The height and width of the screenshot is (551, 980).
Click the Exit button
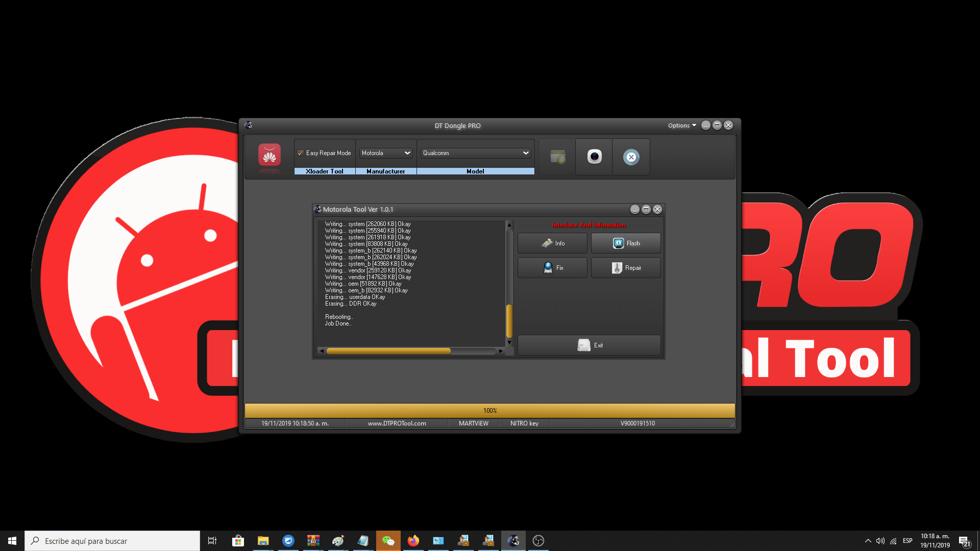589,345
